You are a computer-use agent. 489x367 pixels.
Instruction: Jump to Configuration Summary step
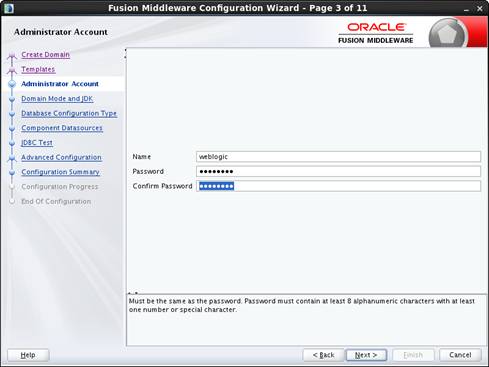pos(60,172)
